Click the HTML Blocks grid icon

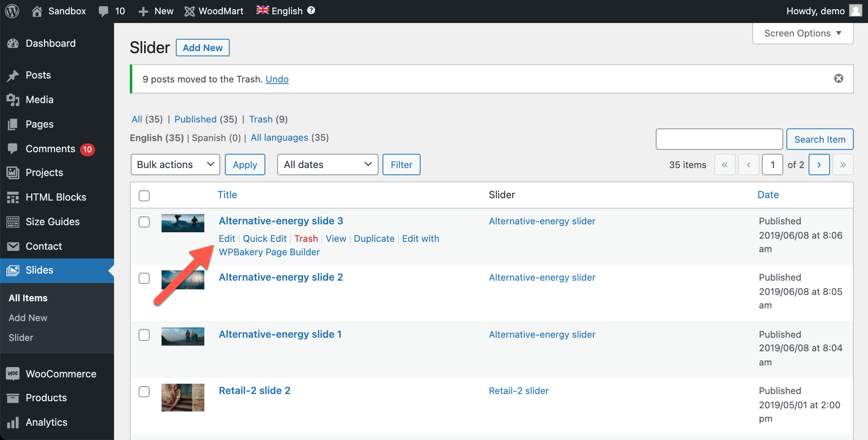pos(13,197)
